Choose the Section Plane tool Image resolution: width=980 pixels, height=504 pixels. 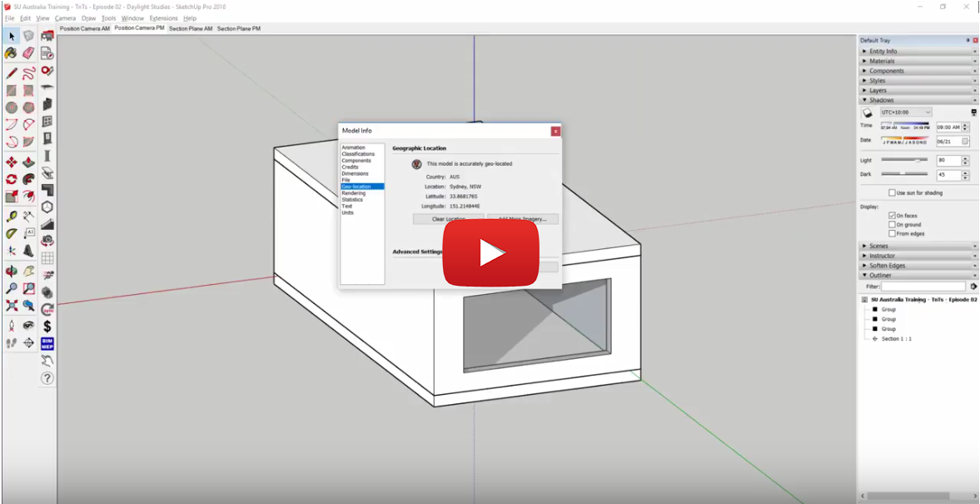[x=29, y=342]
